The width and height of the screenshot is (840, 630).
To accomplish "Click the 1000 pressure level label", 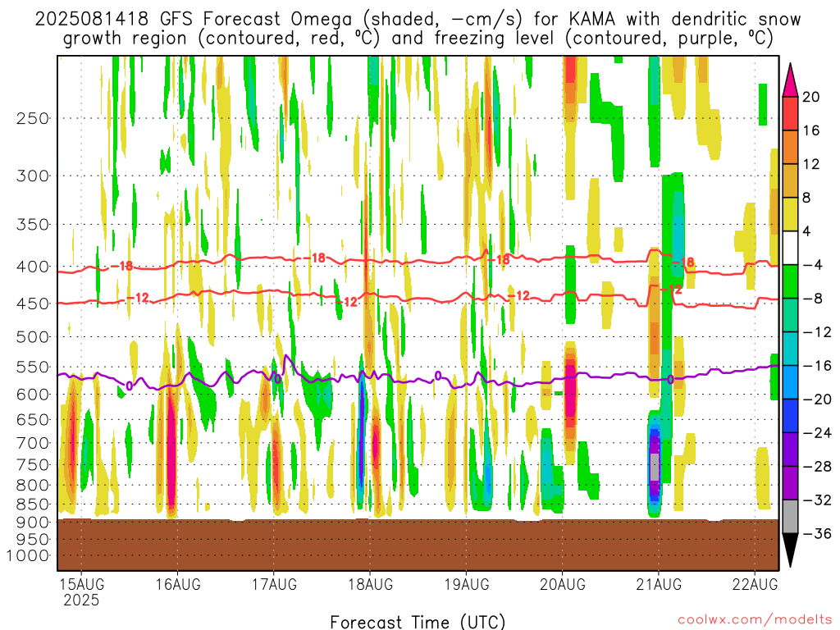I will click(28, 555).
